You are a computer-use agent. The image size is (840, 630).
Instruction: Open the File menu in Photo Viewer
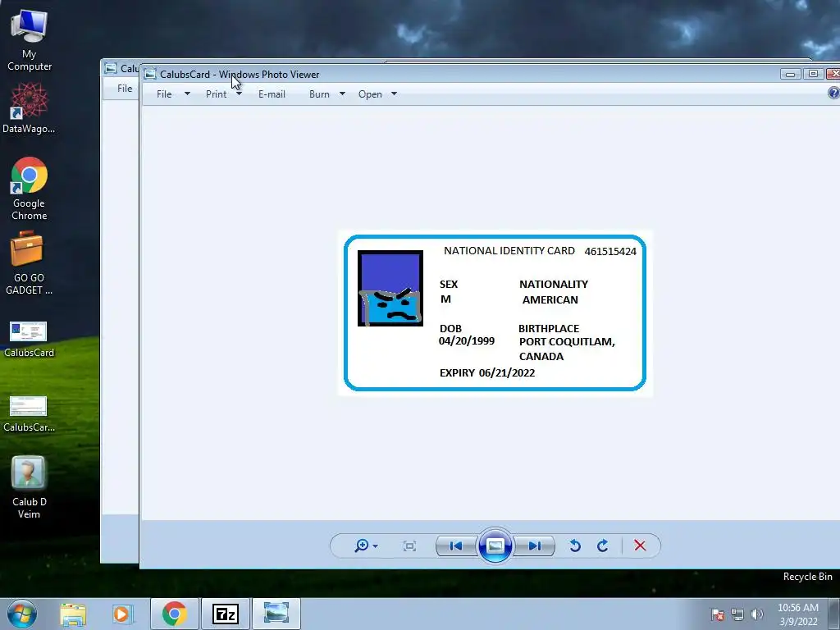[164, 94]
